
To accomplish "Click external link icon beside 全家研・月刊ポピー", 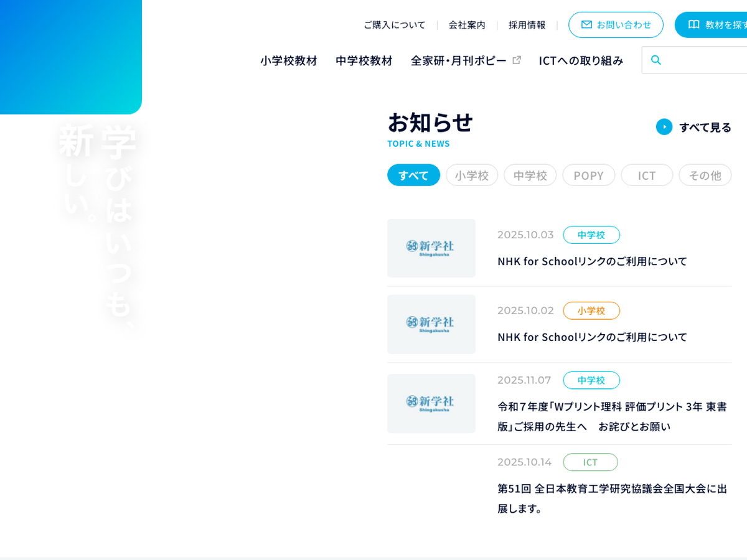I will (517, 60).
